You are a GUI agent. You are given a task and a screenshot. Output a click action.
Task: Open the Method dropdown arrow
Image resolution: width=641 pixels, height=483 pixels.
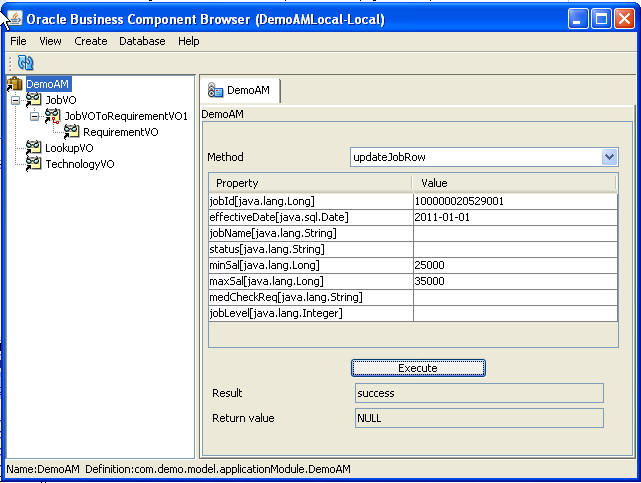pos(609,157)
